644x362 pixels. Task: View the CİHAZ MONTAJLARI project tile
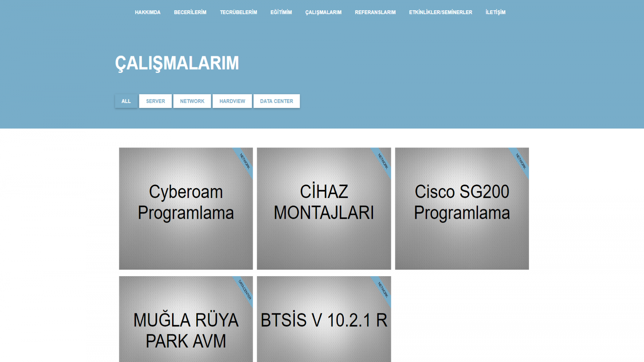[324, 208]
